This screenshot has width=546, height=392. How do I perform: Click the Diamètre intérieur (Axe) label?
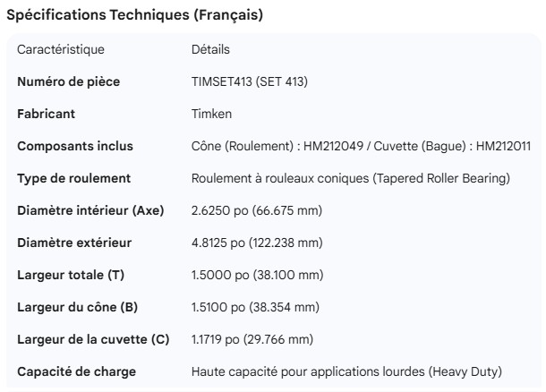[88, 210]
